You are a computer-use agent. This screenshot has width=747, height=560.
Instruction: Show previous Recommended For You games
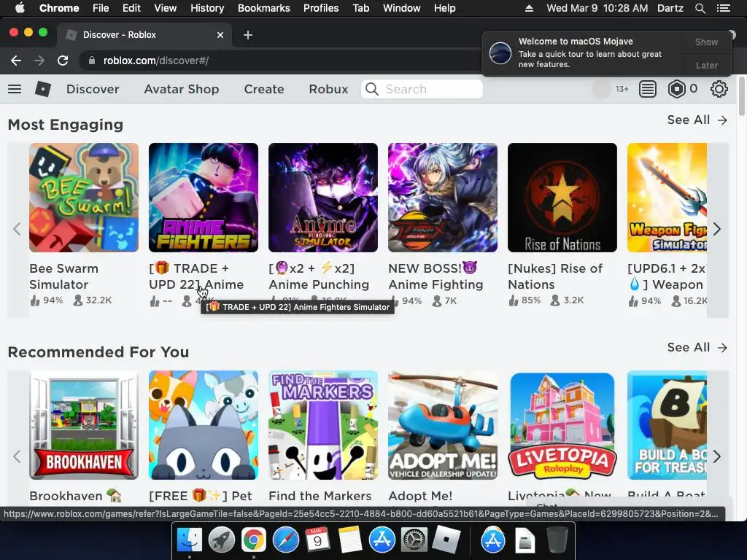pos(18,456)
